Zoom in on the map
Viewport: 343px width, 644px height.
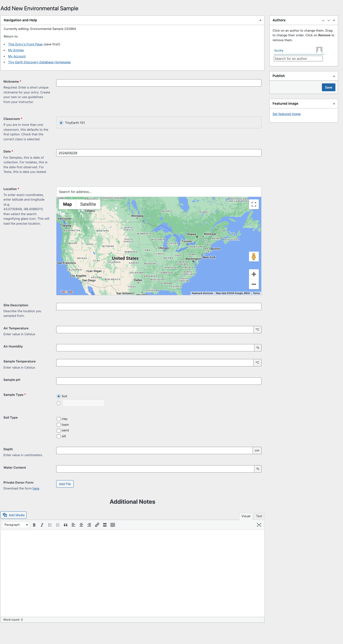tap(254, 274)
